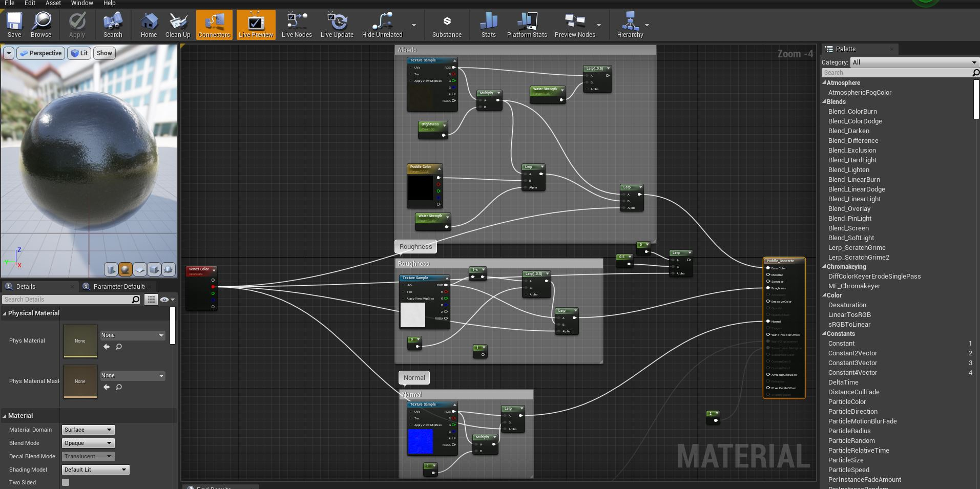Screen dimensions: 980x489
Task: Toggle Connectors toolbar button
Action: click(214, 25)
